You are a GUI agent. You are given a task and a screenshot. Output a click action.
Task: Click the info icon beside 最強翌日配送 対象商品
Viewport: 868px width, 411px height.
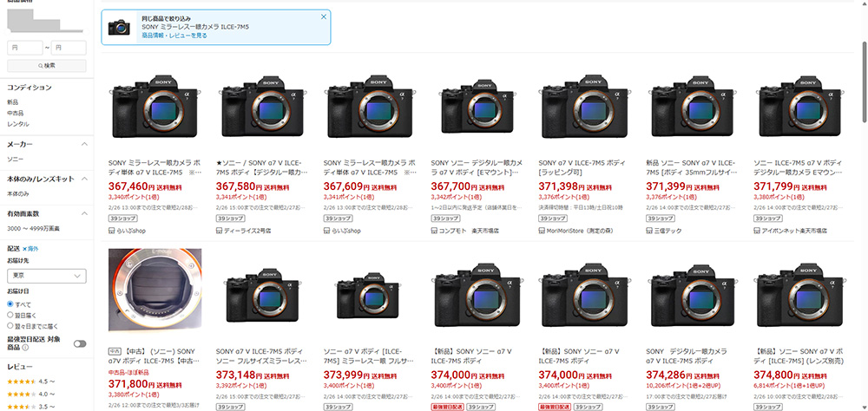click(x=24, y=348)
